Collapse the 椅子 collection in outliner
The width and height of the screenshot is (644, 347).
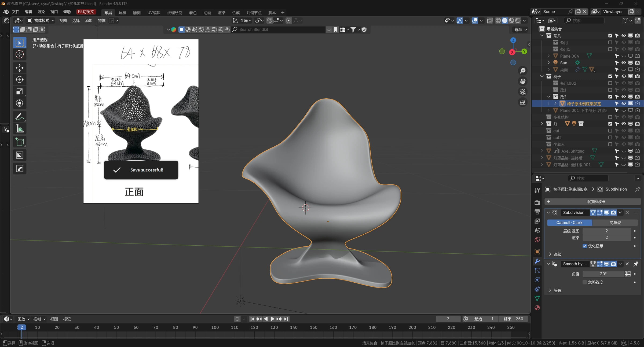(542, 76)
